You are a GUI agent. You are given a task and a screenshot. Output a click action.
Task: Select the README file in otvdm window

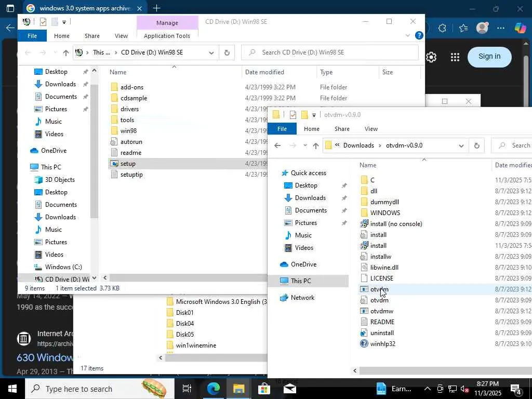(x=382, y=322)
